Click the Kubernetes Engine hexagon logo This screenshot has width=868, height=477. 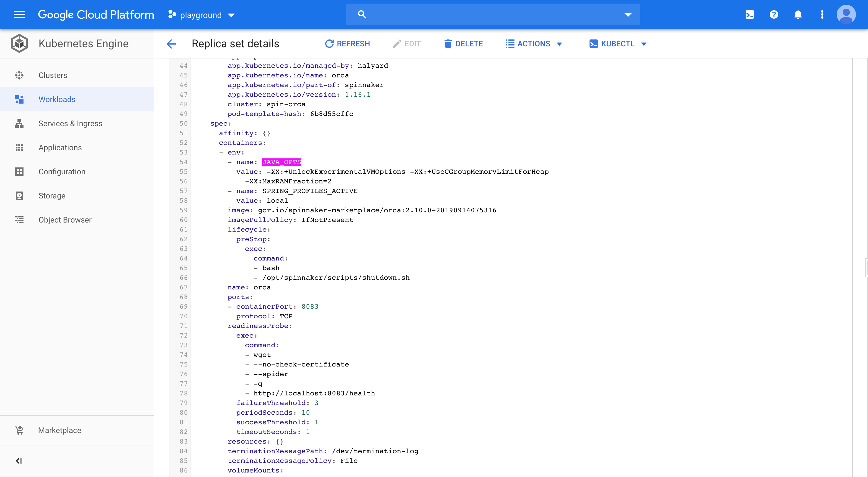point(19,43)
